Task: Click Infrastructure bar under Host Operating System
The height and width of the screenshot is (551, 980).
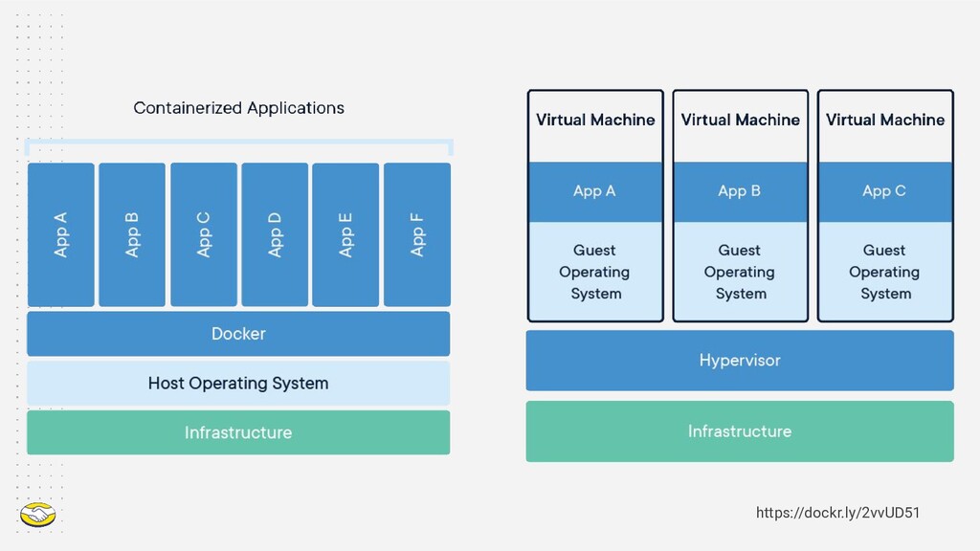Action: 238,432
